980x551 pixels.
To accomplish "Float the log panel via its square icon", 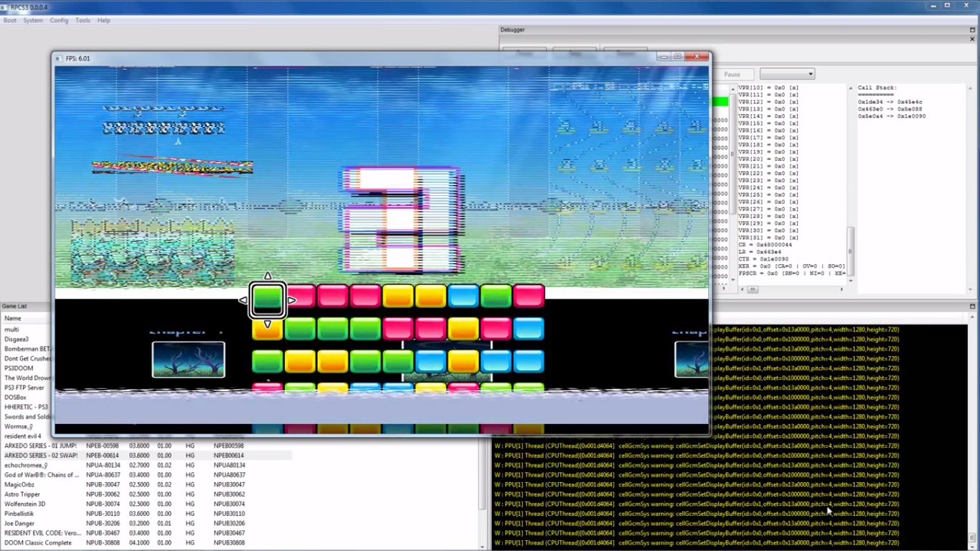I will (x=973, y=306).
